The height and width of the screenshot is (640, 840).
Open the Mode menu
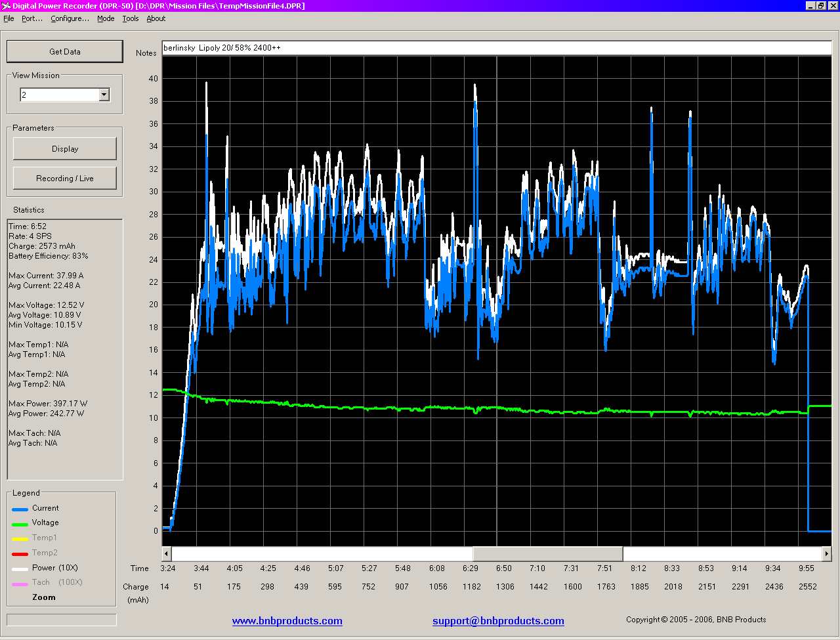[x=106, y=18]
